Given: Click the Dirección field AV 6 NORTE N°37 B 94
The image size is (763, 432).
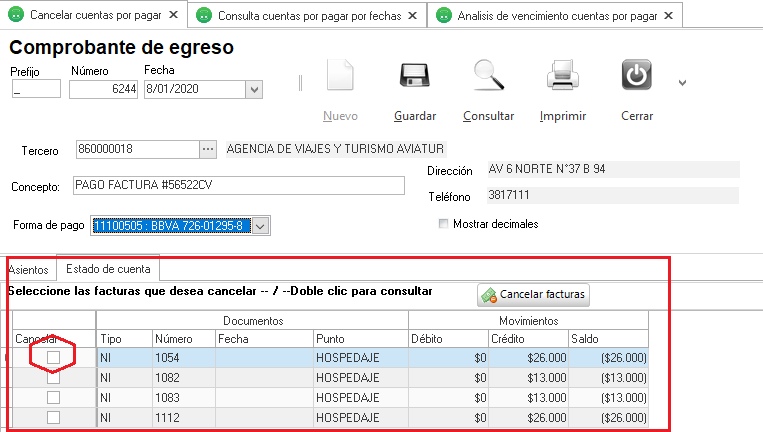Looking at the screenshot, I should (x=613, y=169).
